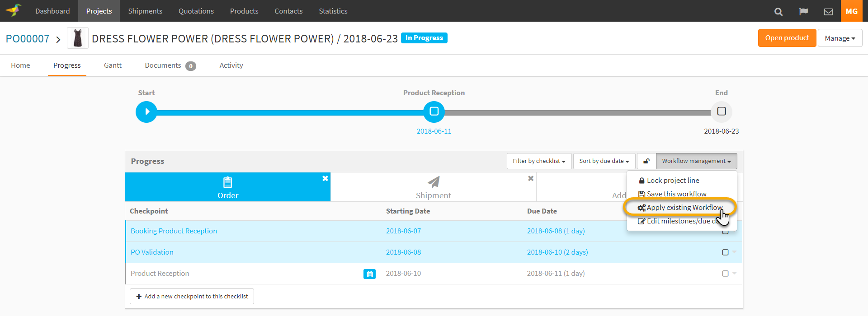
Task: Expand the Manage dropdown
Action: tap(840, 38)
